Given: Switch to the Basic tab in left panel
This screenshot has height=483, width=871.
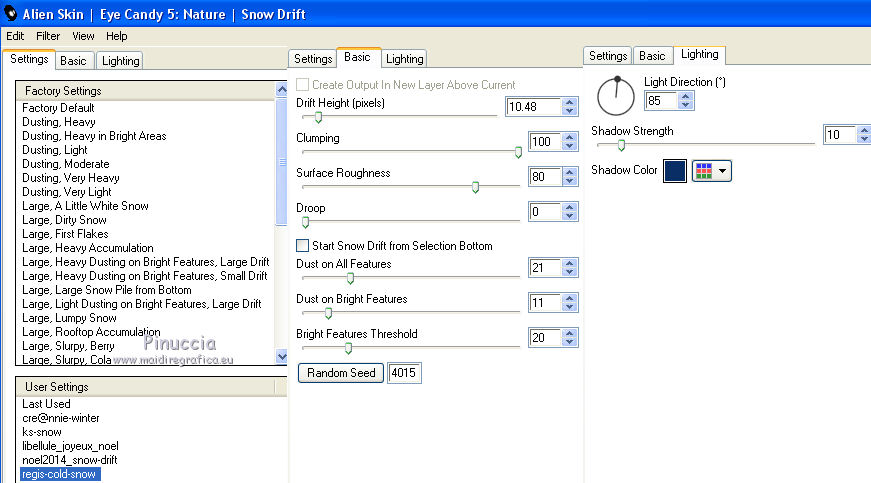Looking at the screenshot, I should click(x=73, y=61).
